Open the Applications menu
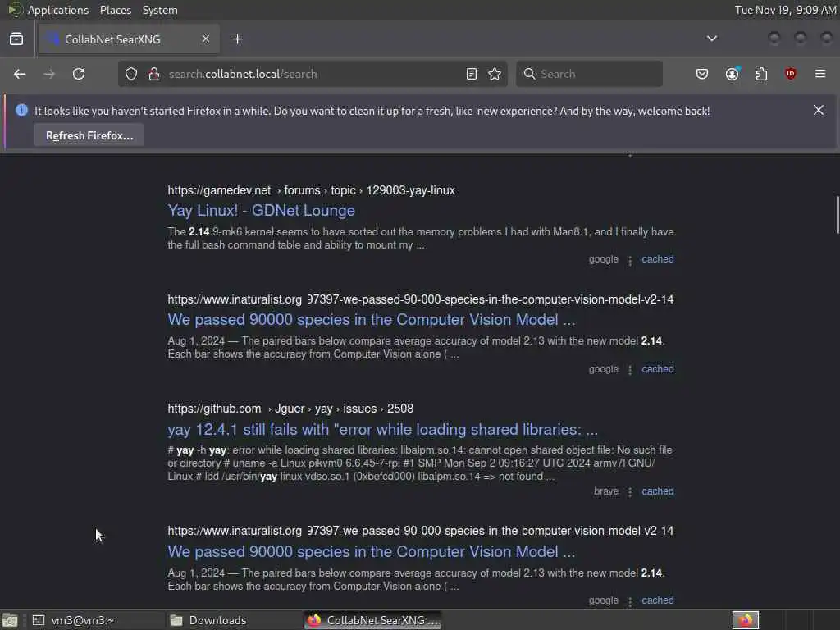This screenshot has width=840, height=630. point(58,10)
